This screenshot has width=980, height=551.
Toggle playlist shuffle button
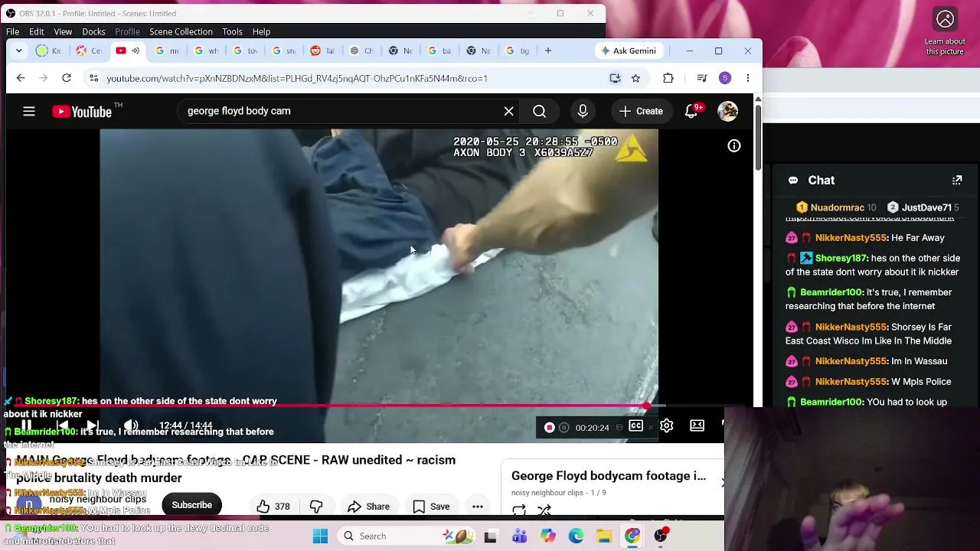pos(544,510)
